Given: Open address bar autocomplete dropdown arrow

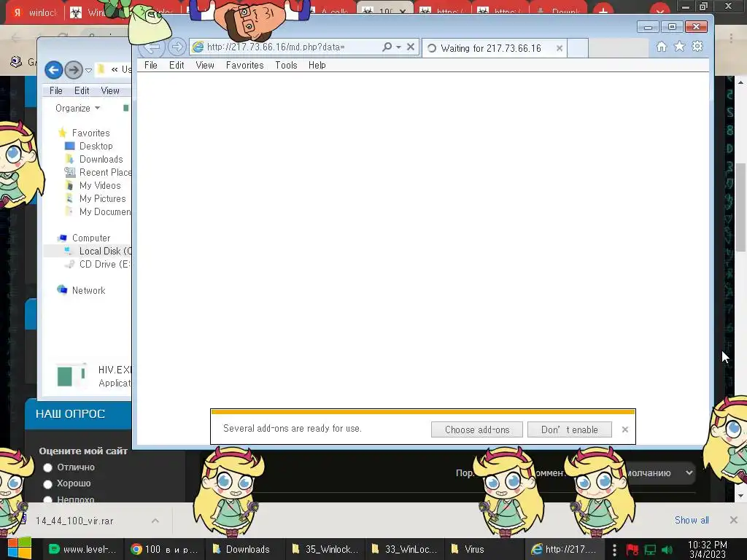Looking at the screenshot, I should click(x=399, y=47).
